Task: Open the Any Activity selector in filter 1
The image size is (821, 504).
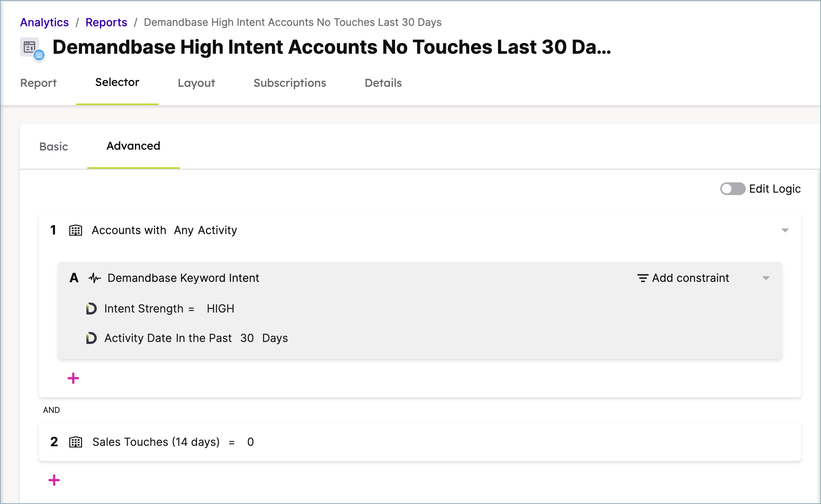Action: [x=205, y=231]
